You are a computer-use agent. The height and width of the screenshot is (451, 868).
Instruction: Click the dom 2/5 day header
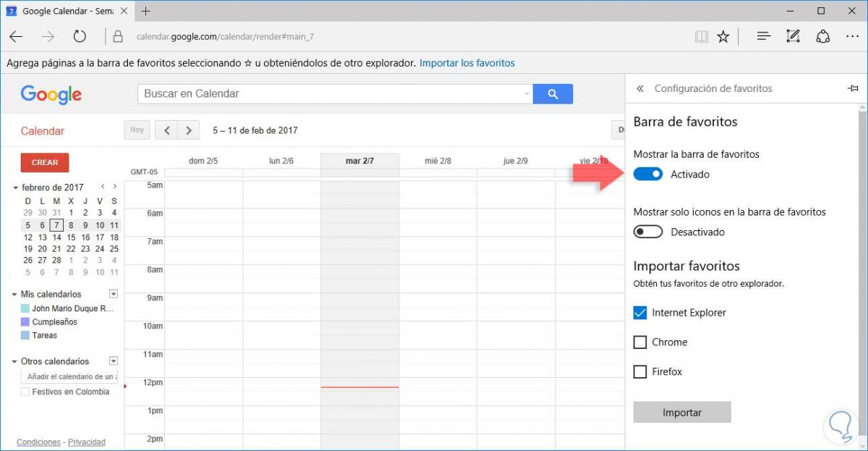point(203,161)
